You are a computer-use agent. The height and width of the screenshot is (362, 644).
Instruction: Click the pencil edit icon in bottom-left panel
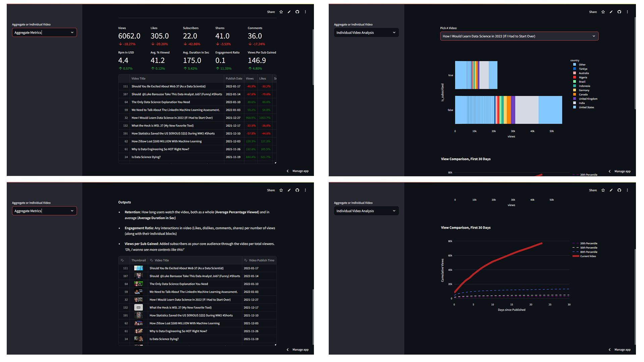point(289,190)
